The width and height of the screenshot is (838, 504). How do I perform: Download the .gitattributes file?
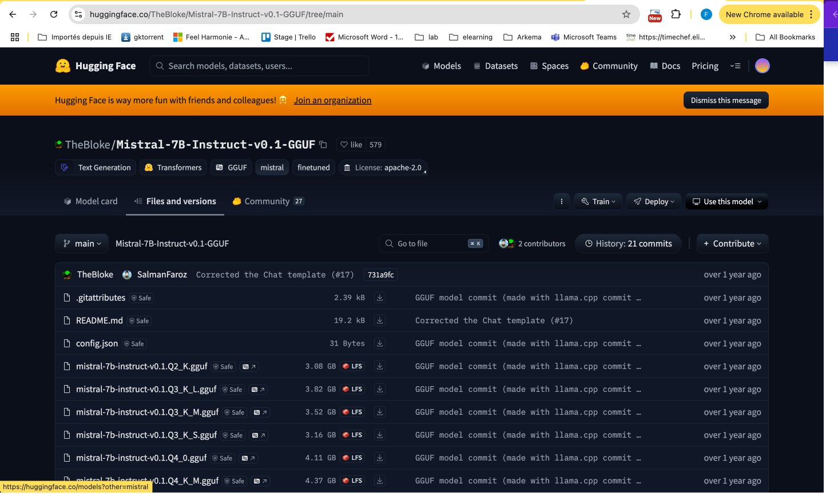(x=380, y=297)
